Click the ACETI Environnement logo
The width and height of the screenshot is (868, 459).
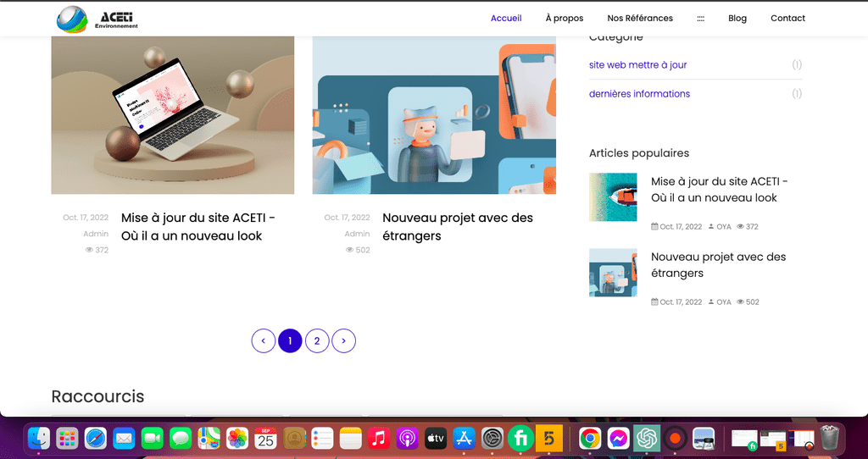click(x=97, y=19)
